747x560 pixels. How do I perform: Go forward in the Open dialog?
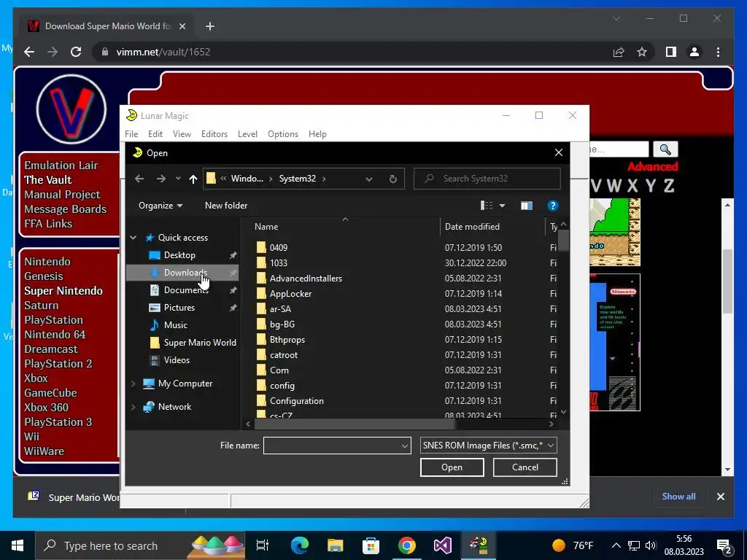pos(161,179)
